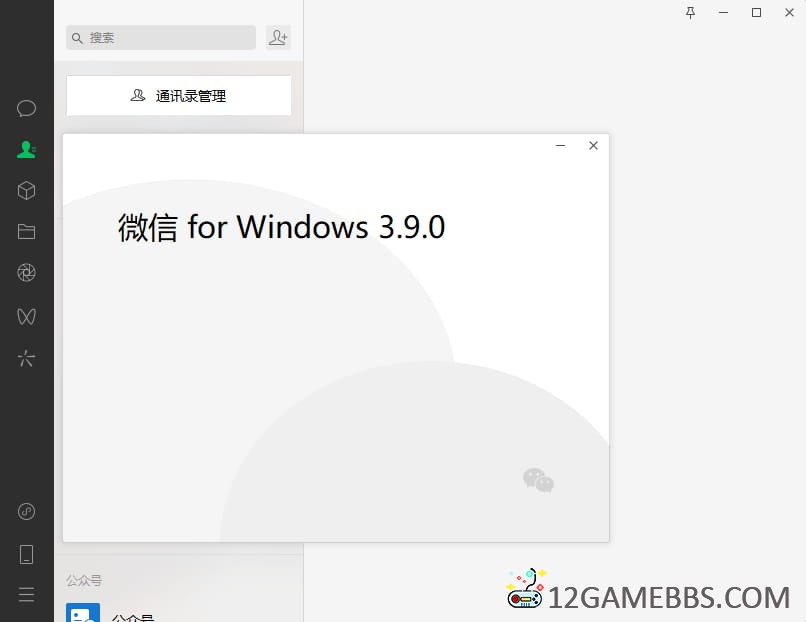Minimize the version splash dialog
This screenshot has width=806, height=622.
pos(560,146)
